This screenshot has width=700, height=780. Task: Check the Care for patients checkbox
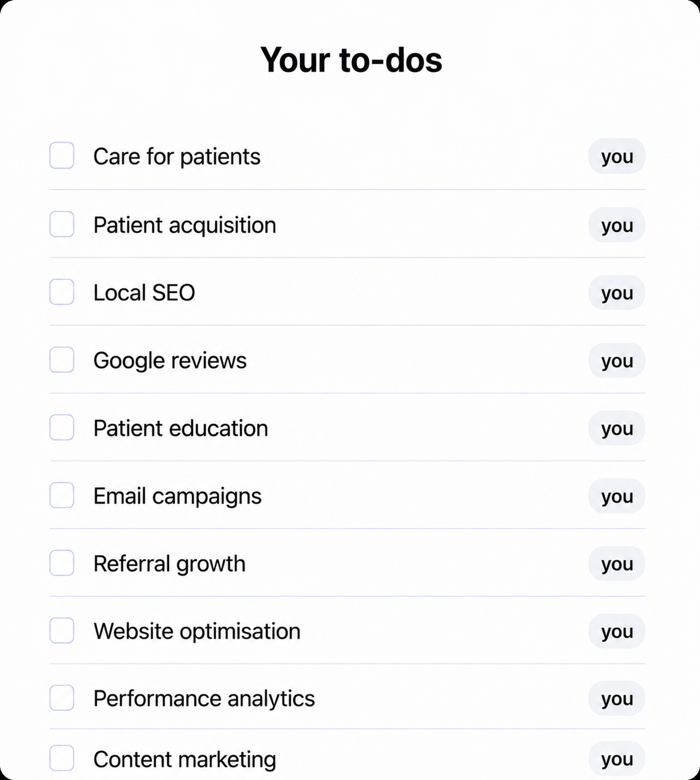62,156
